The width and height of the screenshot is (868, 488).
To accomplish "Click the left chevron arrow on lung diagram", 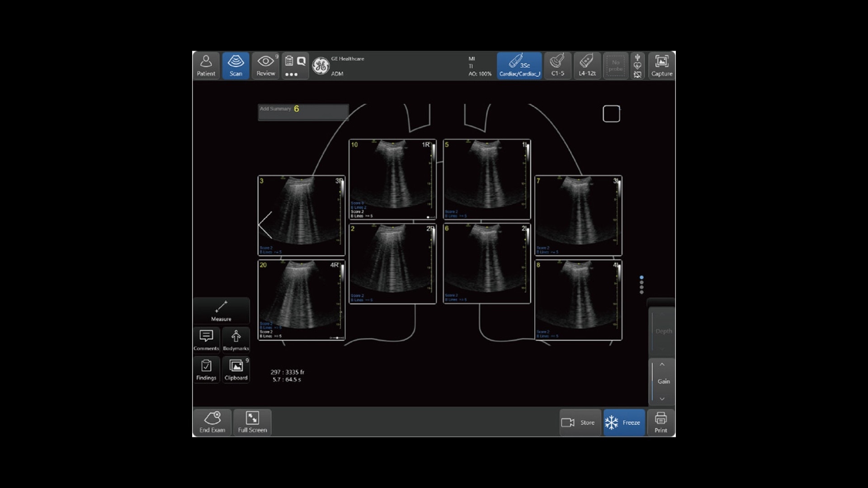I will tap(265, 225).
